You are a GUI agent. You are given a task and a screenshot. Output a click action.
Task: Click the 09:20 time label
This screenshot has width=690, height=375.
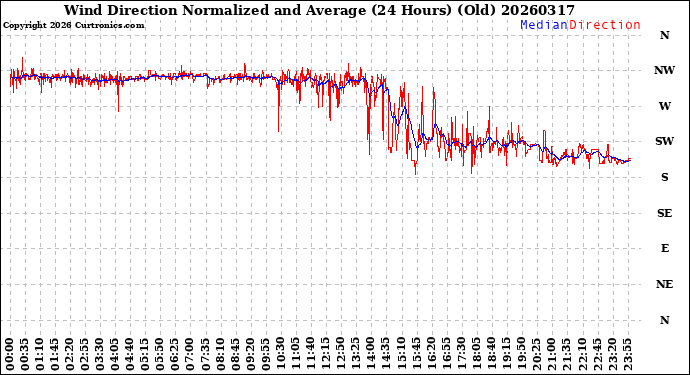250,355
